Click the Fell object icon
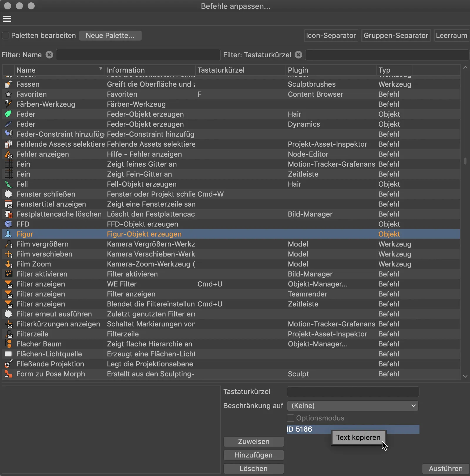The width and height of the screenshot is (470, 476). (8, 184)
